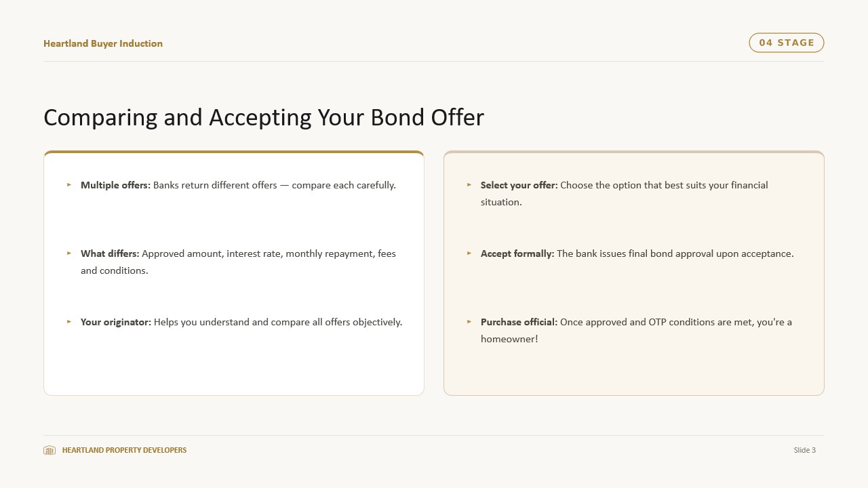Screen dimensions: 868x488
Task: Click the Slide 3 page number
Action: click(805, 450)
